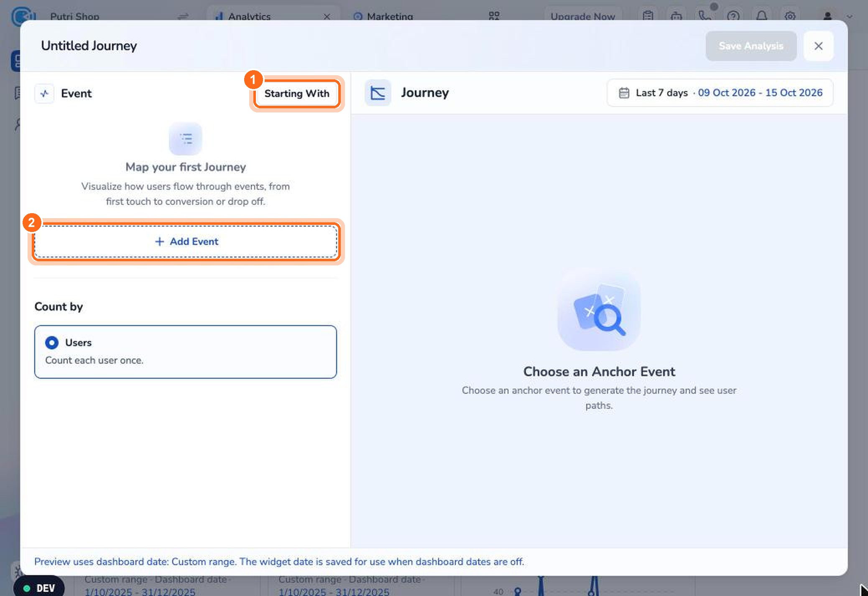Open the user profile avatar
Image resolution: width=868 pixels, height=596 pixels.
click(x=827, y=16)
